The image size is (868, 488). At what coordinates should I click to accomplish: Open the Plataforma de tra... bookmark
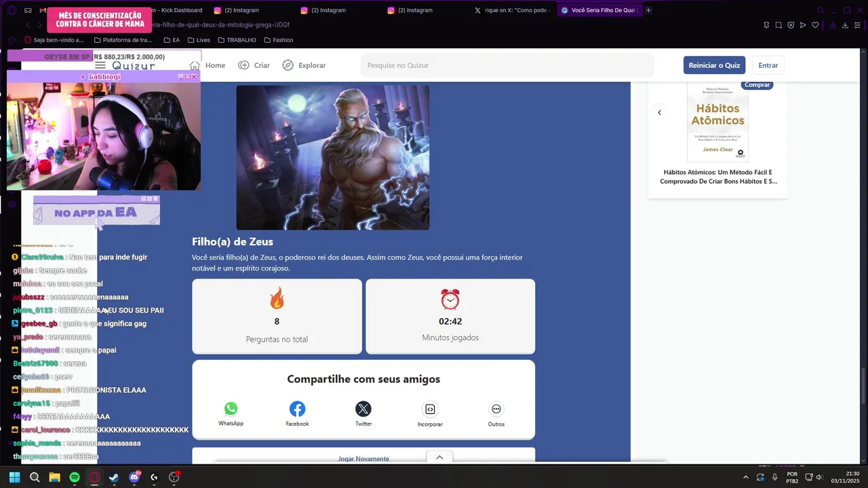123,40
